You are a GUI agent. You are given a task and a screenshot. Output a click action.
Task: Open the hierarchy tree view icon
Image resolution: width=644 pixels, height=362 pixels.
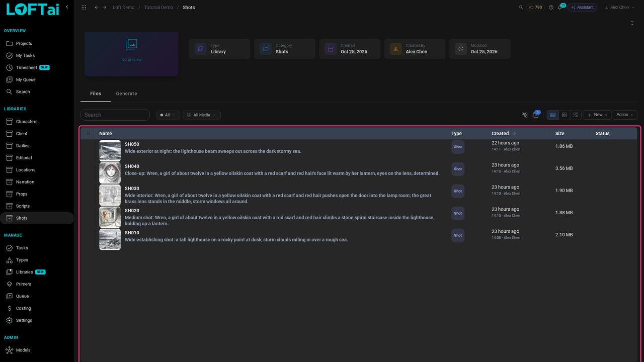point(525,115)
